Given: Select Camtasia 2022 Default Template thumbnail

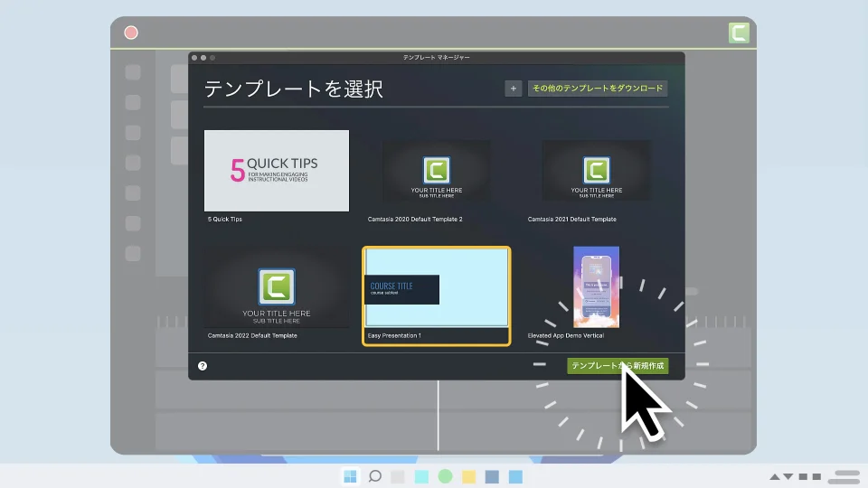Looking at the screenshot, I should pyautogui.click(x=277, y=287).
